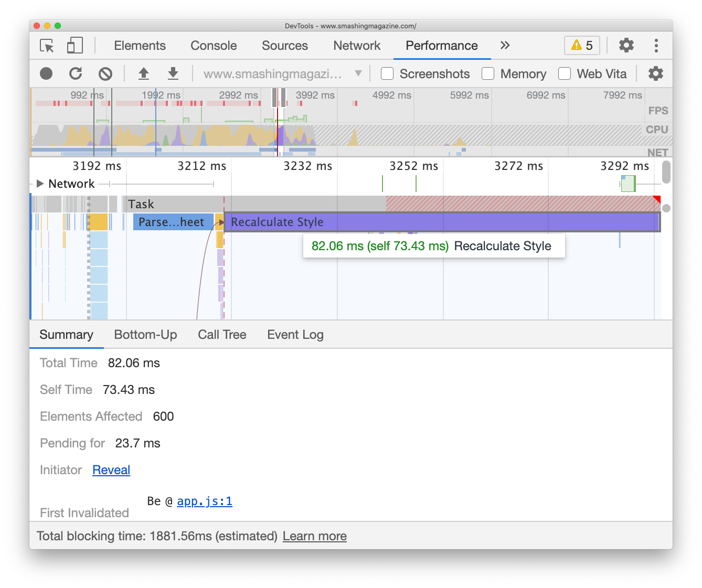Screen dimensions: 702x588
Task: Select the Performance tab
Action: [x=442, y=46]
